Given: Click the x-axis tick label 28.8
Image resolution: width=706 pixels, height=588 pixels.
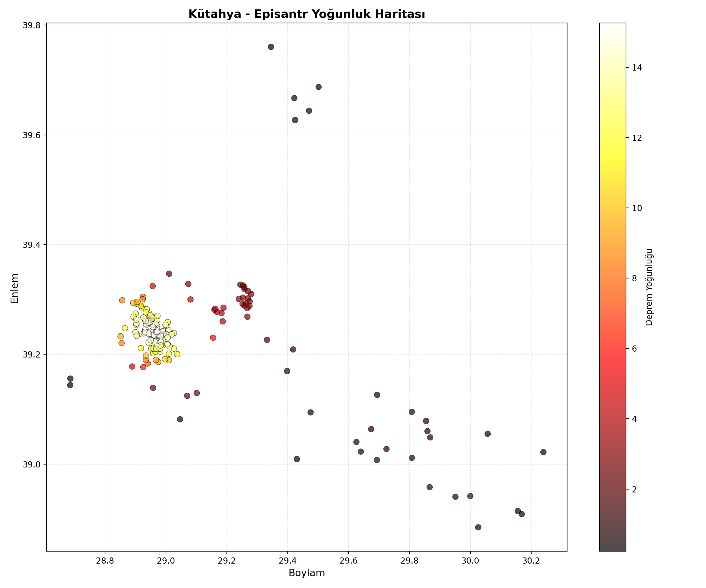Looking at the screenshot, I should tap(105, 561).
